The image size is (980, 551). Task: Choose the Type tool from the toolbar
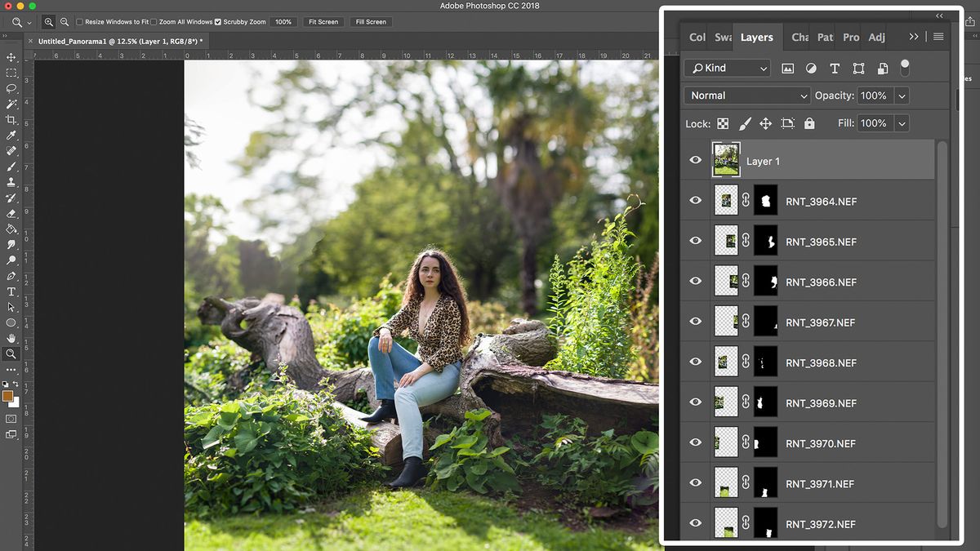(x=11, y=291)
